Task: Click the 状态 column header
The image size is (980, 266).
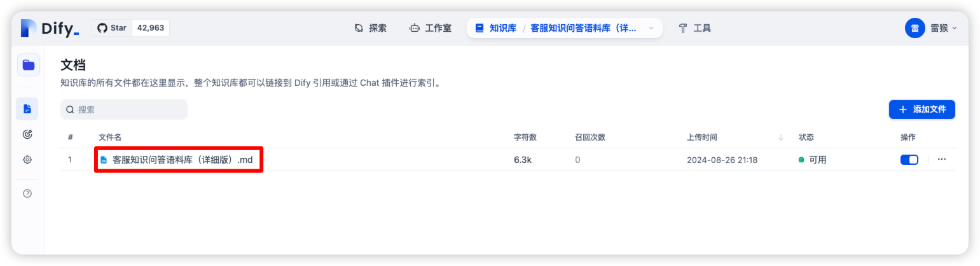Action: tap(806, 137)
